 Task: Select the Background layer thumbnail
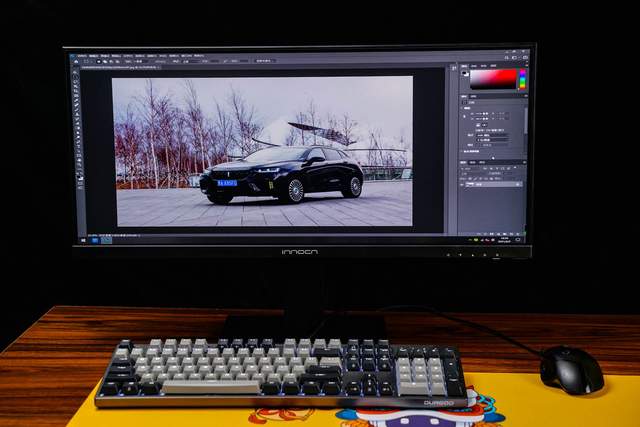(469, 185)
